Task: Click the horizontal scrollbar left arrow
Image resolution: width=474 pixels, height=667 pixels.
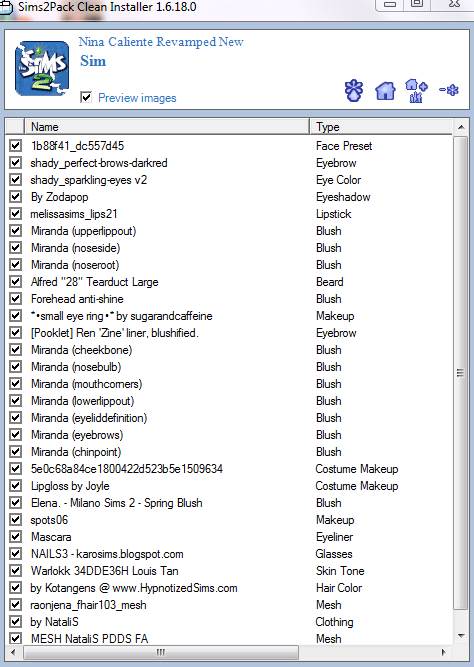Action: tap(12, 652)
